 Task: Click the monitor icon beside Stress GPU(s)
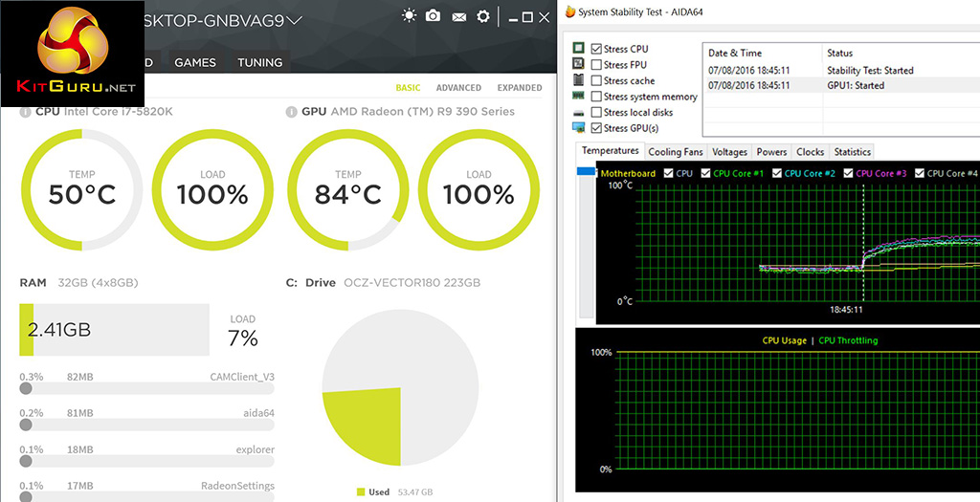pos(579,128)
